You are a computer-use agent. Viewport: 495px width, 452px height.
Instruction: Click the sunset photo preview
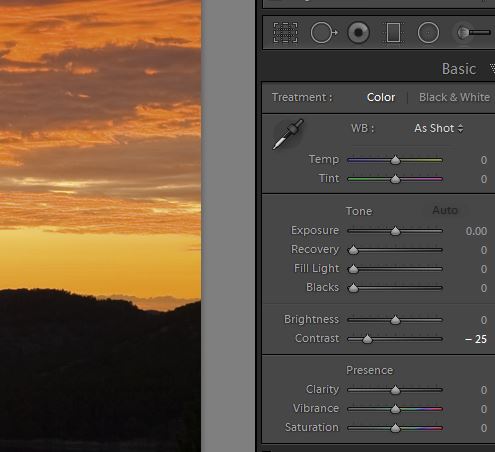click(x=100, y=226)
